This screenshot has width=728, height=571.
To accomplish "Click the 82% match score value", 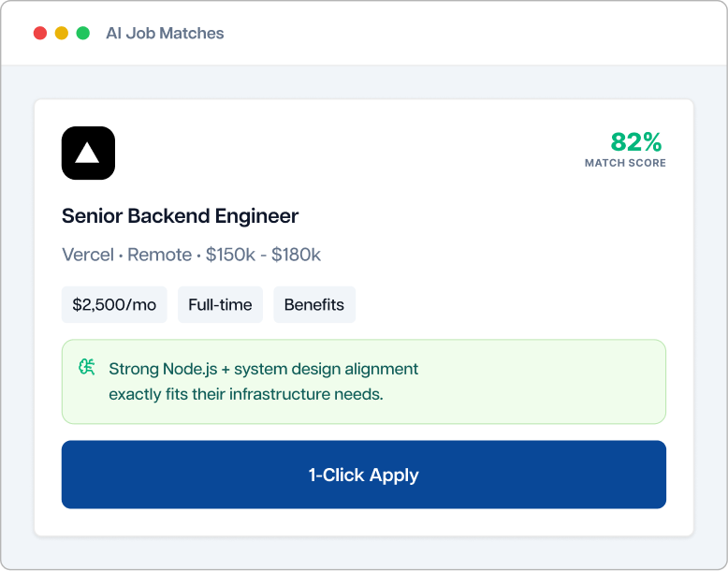I will [x=636, y=141].
